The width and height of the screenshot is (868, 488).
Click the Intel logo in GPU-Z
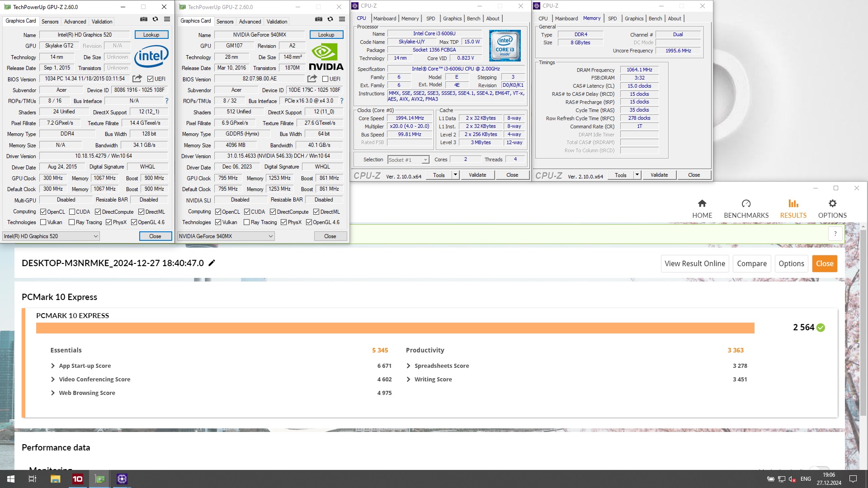[151, 56]
